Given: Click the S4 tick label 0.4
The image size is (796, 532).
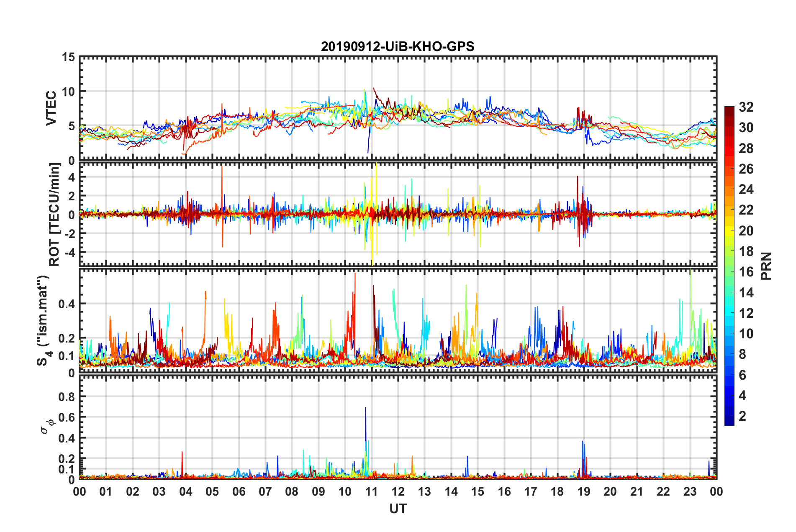Looking at the screenshot, I should click(66, 304).
